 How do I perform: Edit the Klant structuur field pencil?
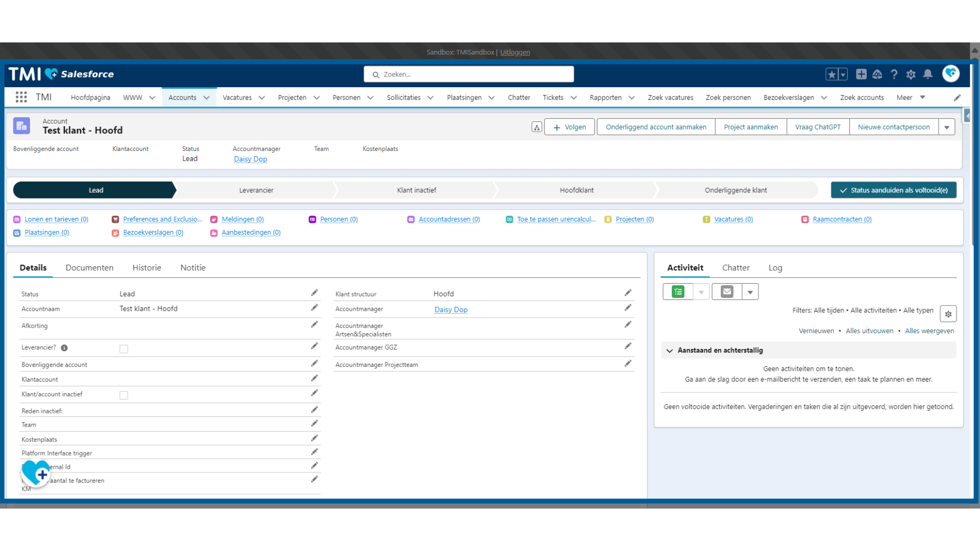tap(628, 293)
